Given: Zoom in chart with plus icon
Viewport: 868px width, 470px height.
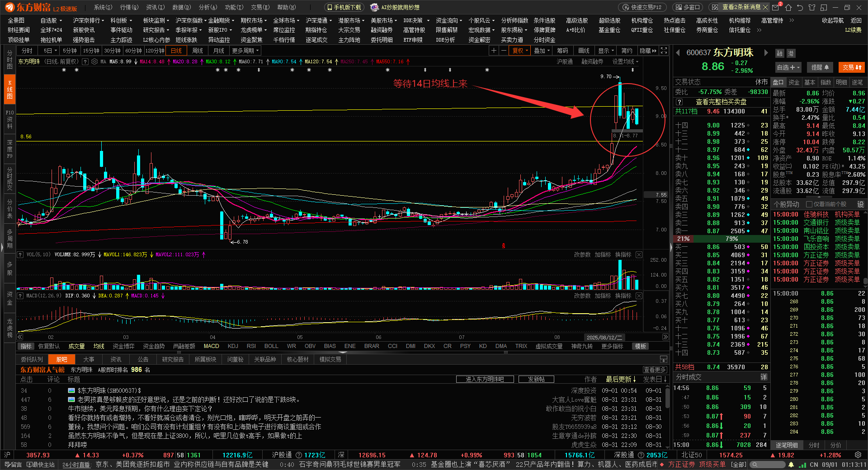Looking at the screenshot, I should (x=494, y=51).
